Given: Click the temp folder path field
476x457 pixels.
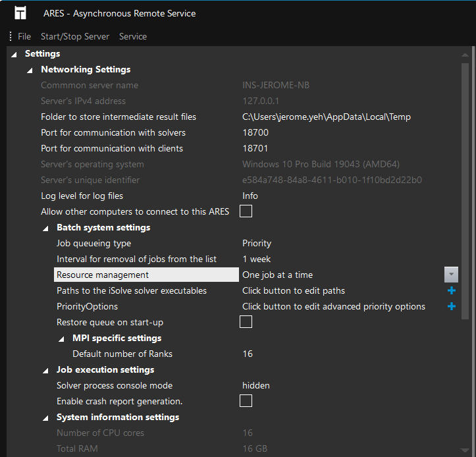Looking at the screenshot, I should 326,117.
